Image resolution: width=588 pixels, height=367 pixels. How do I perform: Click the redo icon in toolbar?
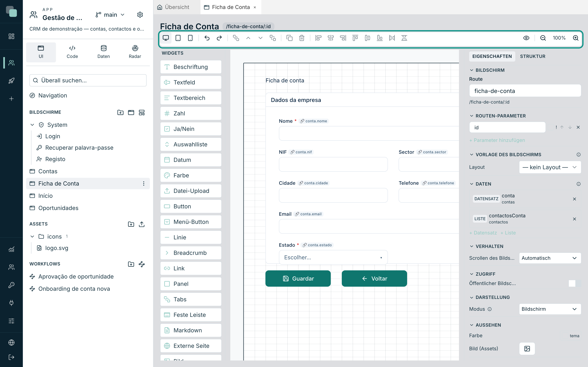click(x=219, y=38)
